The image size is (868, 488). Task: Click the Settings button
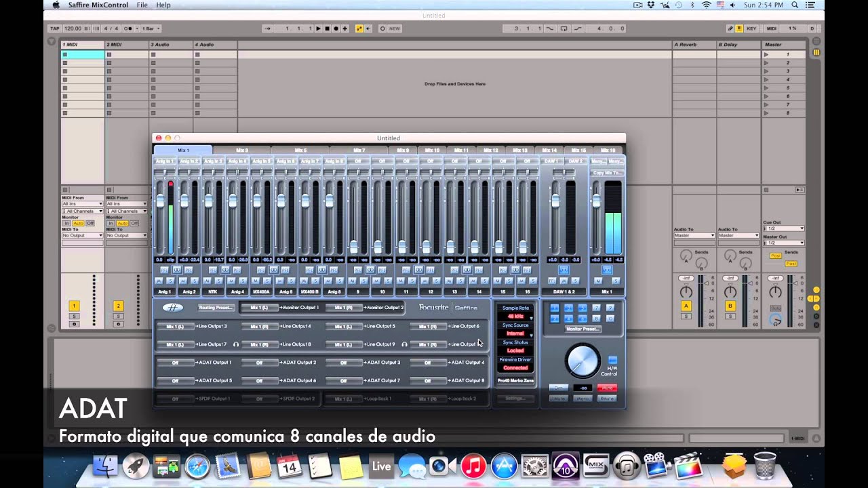(515, 399)
